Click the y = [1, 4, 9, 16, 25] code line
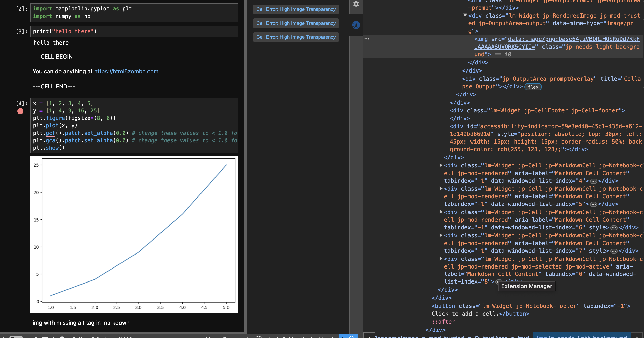 pyautogui.click(x=66, y=111)
